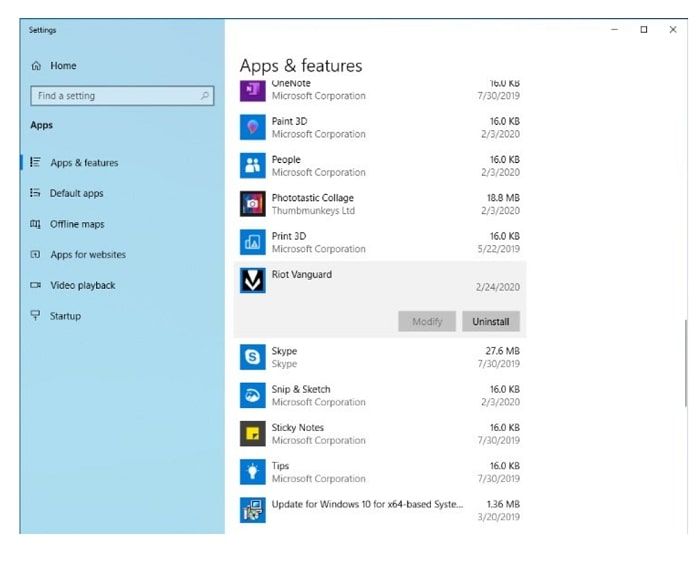700x568 pixels.
Task: Click the Skype app icon
Action: click(252, 357)
